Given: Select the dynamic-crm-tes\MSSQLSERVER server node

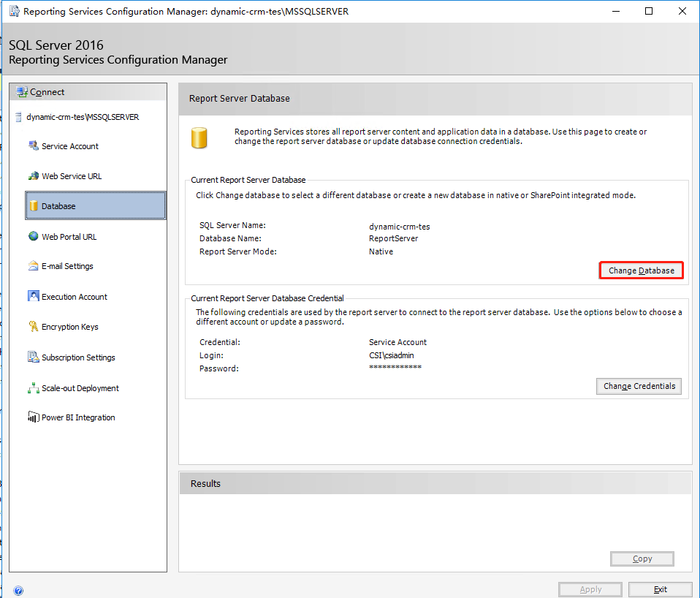Looking at the screenshot, I should click(83, 117).
